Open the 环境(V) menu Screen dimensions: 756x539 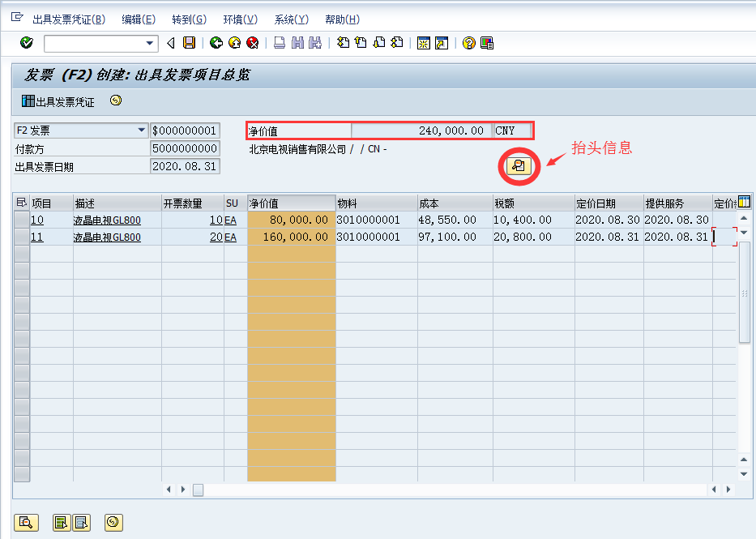click(239, 19)
